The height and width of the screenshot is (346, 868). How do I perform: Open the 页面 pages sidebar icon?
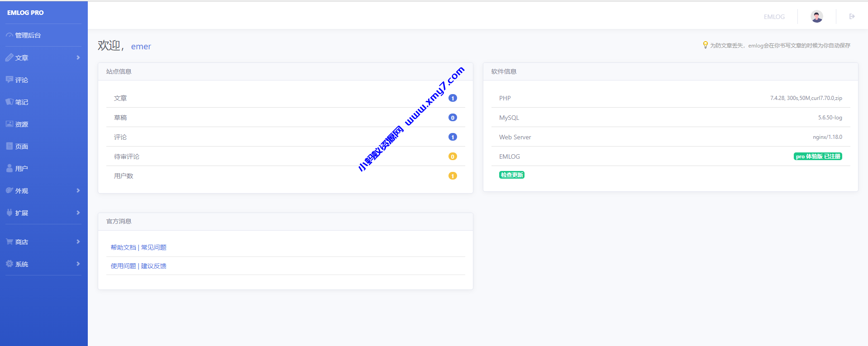point(10,146)
